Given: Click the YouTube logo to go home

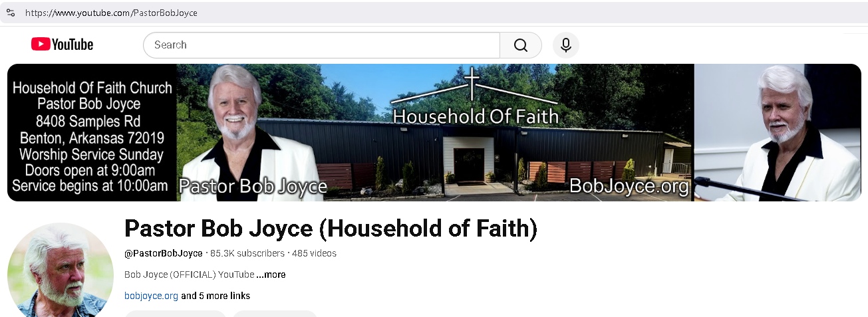Looking at the screenshot, I should pos(62,45).
